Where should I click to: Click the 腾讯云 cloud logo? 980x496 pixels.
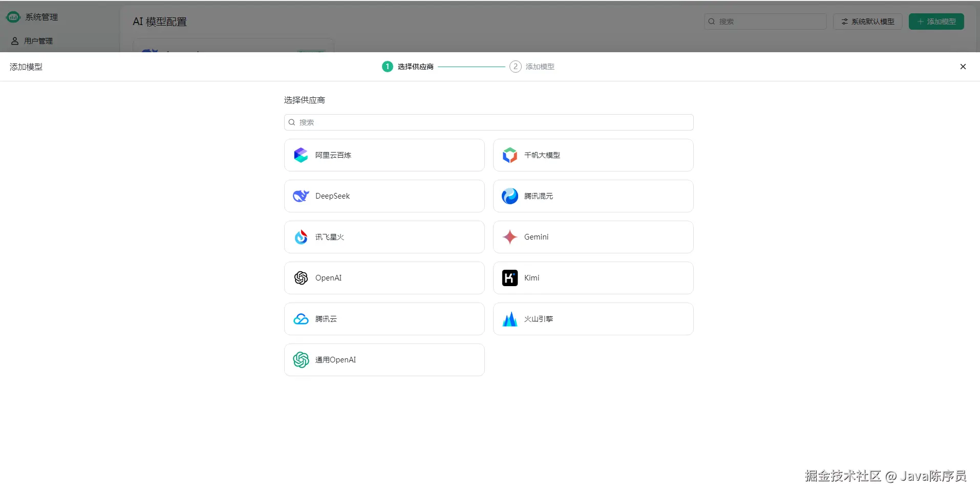pyautogui.click(x=301, y=319)
